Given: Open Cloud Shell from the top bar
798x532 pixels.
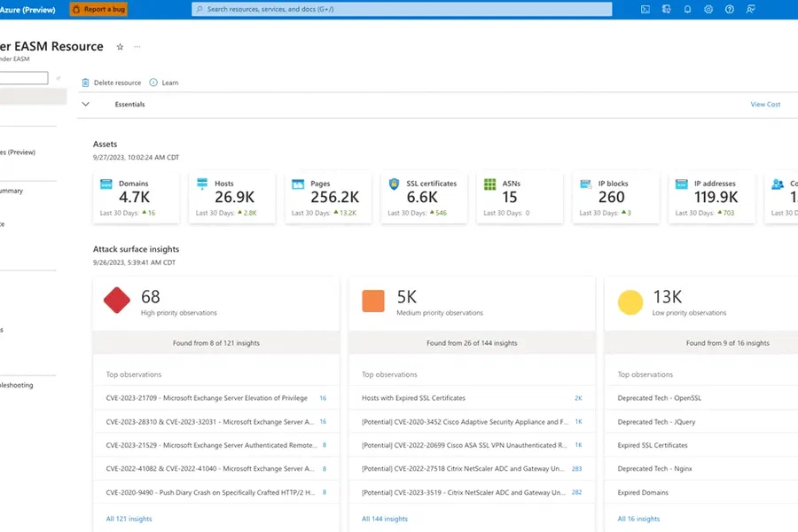Looking at the screenshot, I should 645,9.
